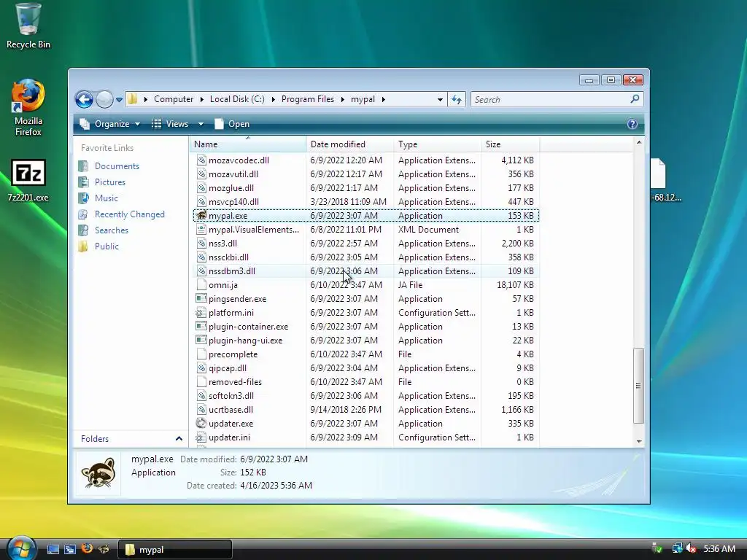747x560 pixels.
Task: Click the 5:36 AM system clock
Action: tap(719, 549)
